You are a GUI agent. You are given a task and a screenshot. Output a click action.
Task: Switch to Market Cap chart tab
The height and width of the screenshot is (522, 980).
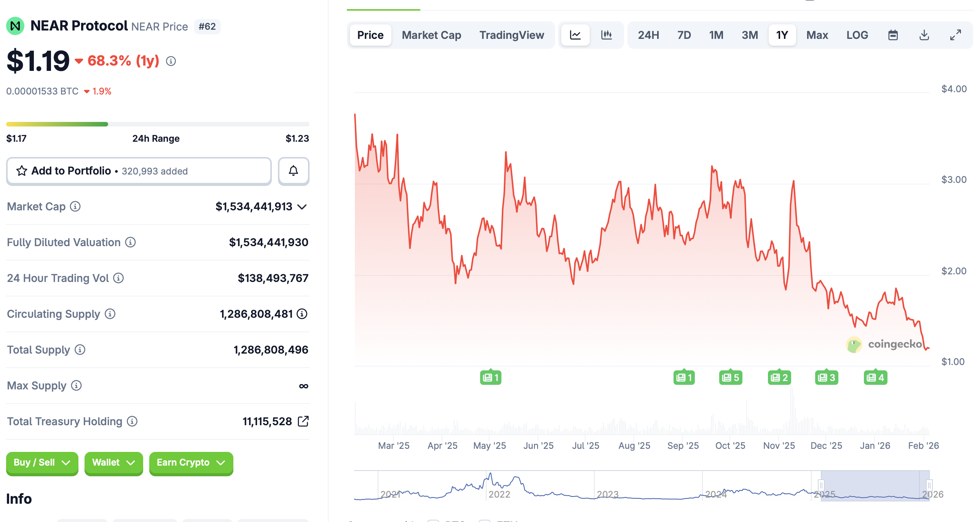click(431, 35)
